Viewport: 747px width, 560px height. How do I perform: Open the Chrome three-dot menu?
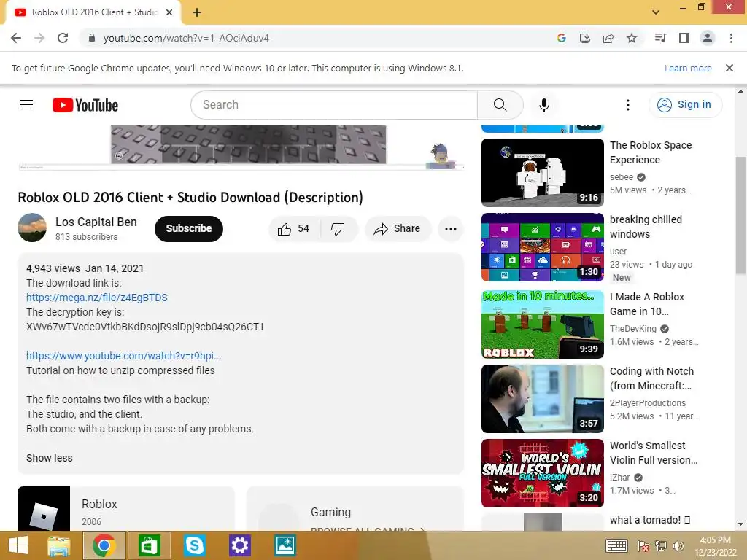pyautogui.click(x=731, y=38)
